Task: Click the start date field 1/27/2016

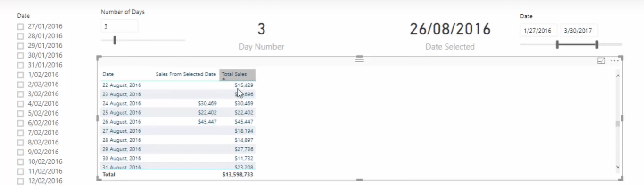Action: click(x=539, y=31)
